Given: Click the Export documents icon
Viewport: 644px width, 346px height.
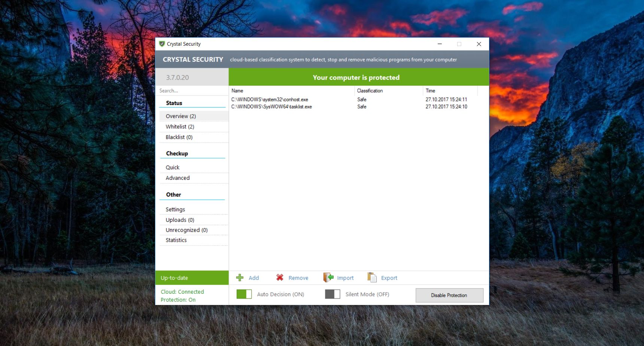Looking at the screenshot, I should [x=372, y=277].
